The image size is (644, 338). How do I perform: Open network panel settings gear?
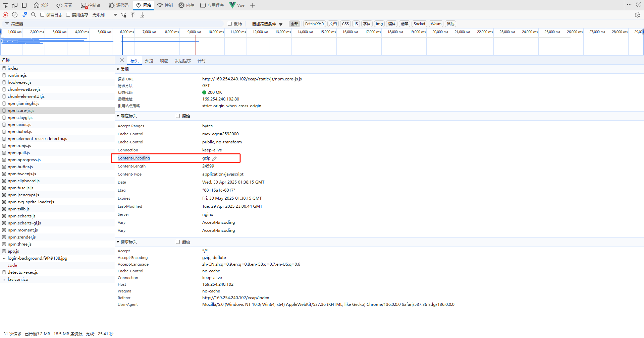point(638,15)
